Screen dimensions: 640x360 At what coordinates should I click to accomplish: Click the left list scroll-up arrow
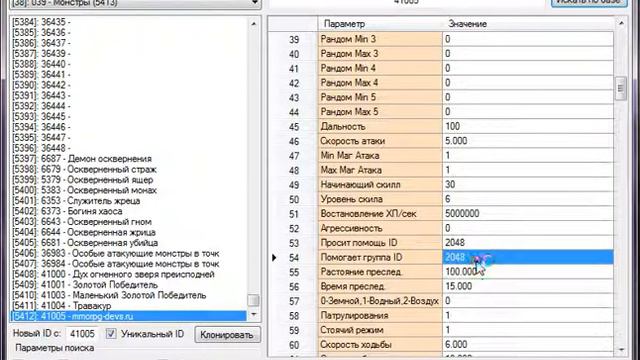tap(253, 24)
